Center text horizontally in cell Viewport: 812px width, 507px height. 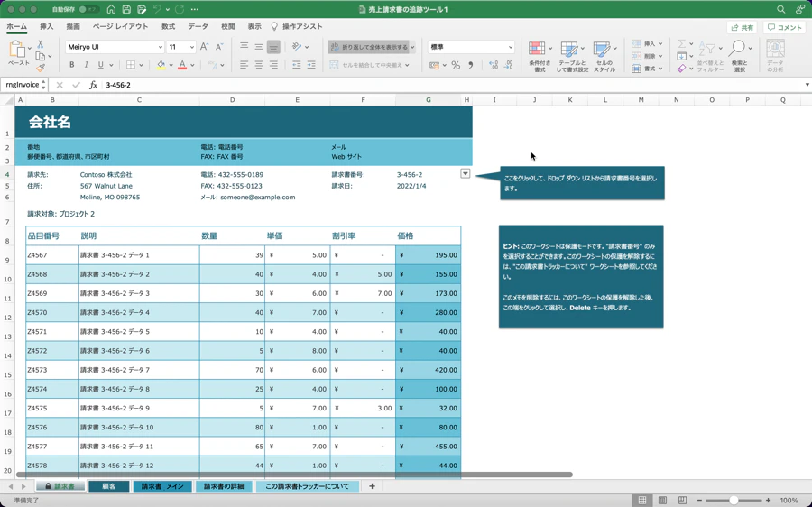point(258,65)
